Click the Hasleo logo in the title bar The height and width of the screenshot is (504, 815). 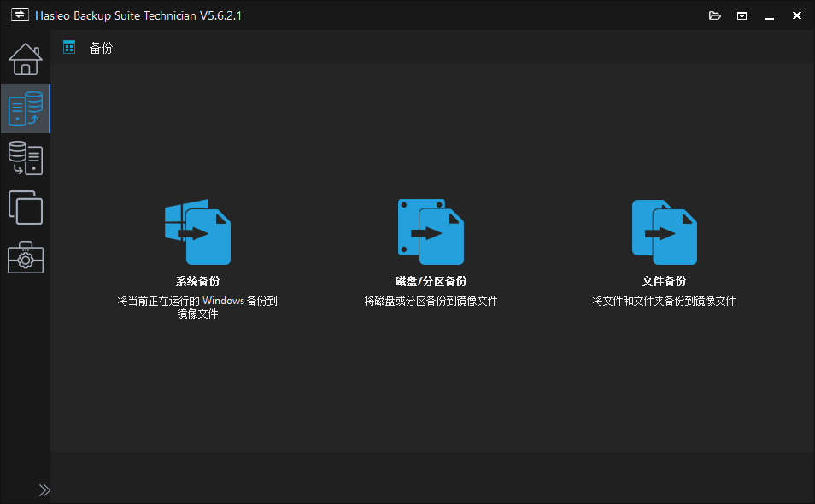(19, 15)
